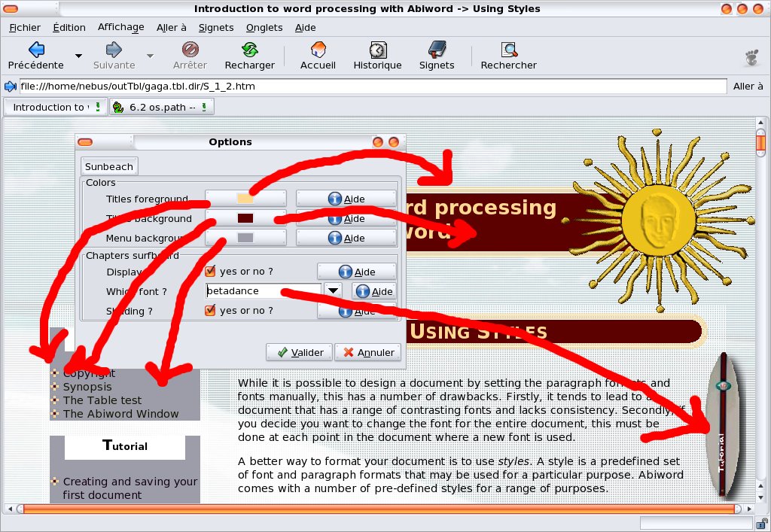Pick the Titles foreground color swatch
Viewport: 771px width, 532px height.
[245, 199]
